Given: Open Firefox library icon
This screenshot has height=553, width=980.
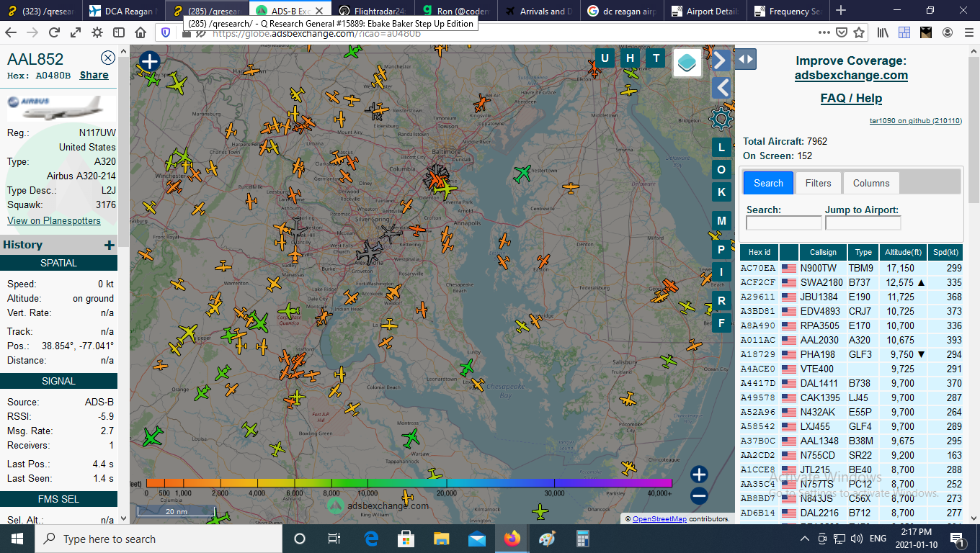Looking at the screenshot, I should [883, 32].
